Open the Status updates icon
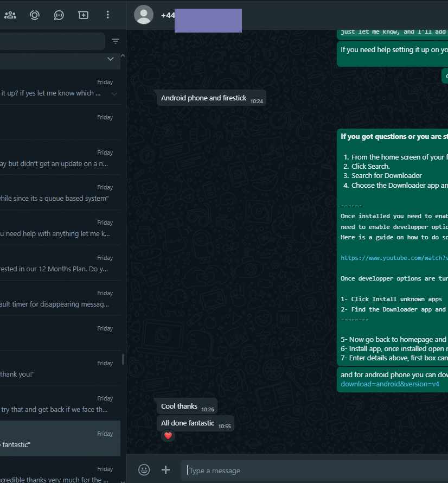 pyautogui.click(x=35, y=15)
